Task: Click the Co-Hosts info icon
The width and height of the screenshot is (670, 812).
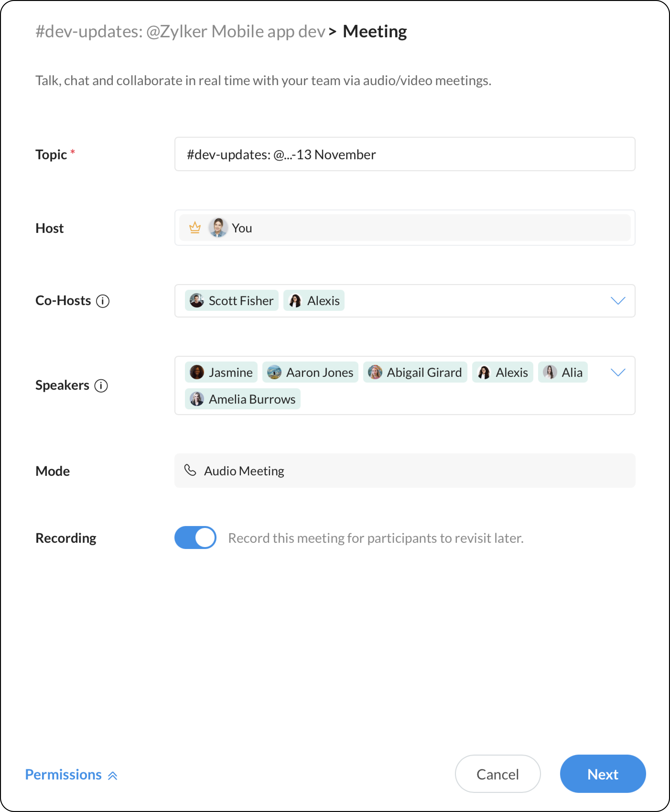Action: point(103,301)
